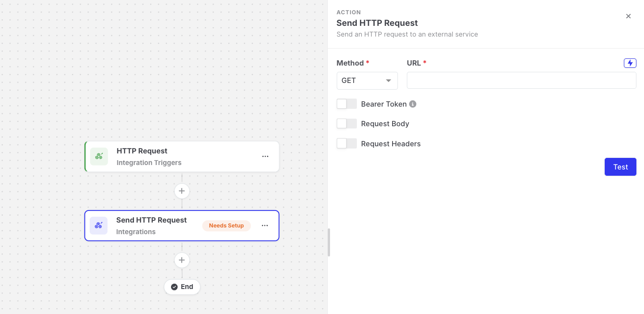
Task: Click the Integrations subtitle text
Action: [x=136, y=232]
